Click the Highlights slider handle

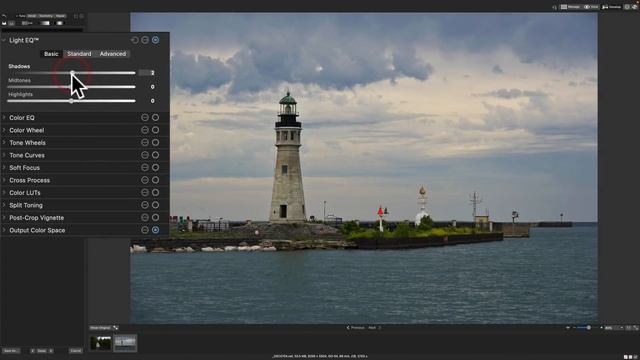pos(71,101)
